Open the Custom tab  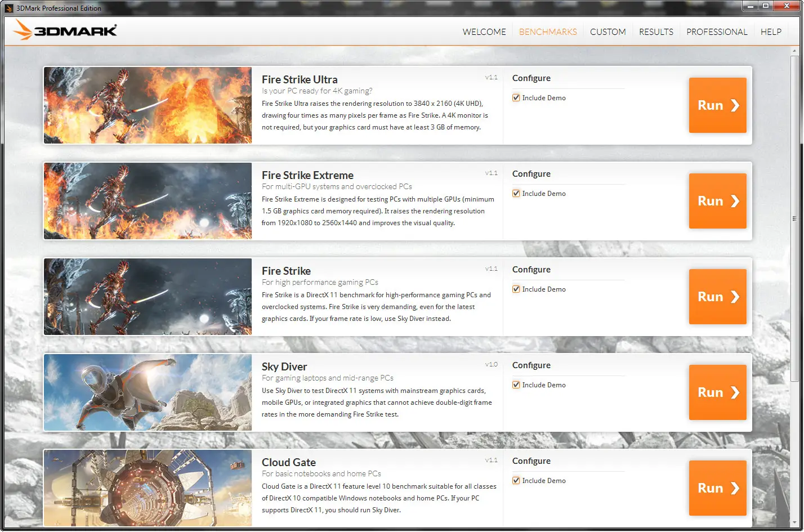608,32
